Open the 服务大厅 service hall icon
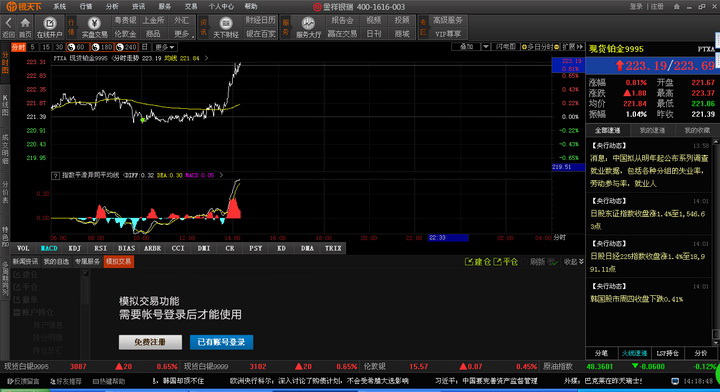Image resolution: width=720 pixels, height=392 pixels. click(308, 23)
